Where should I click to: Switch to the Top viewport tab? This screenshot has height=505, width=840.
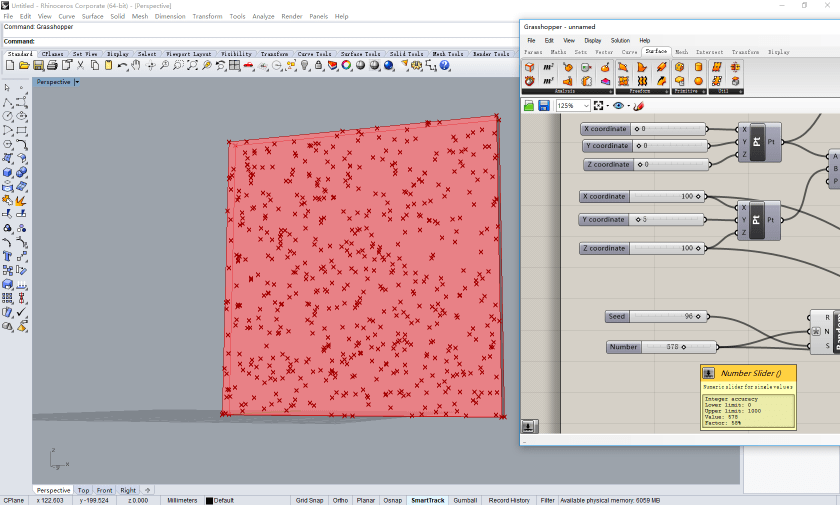pyautogui.click(x=83, y=490)
